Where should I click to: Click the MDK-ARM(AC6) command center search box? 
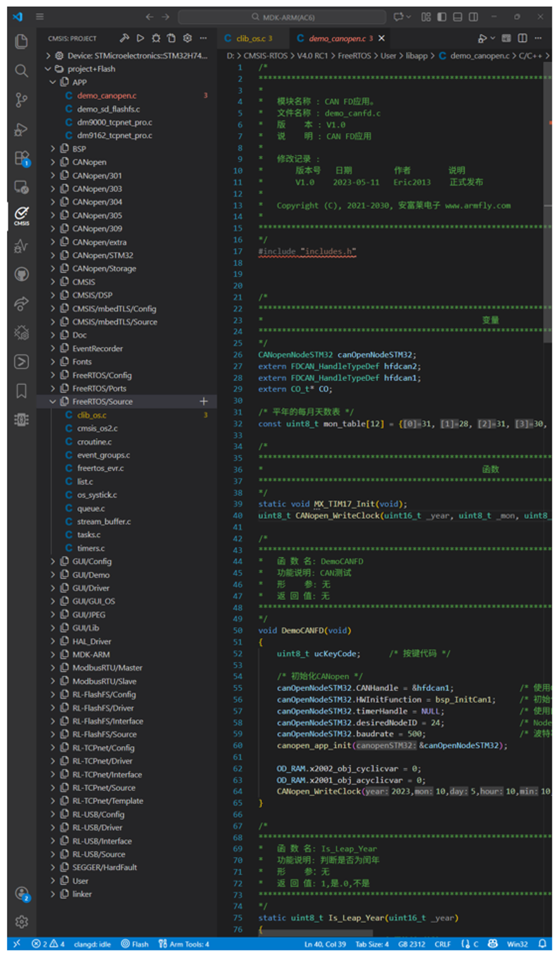[282, 17]
